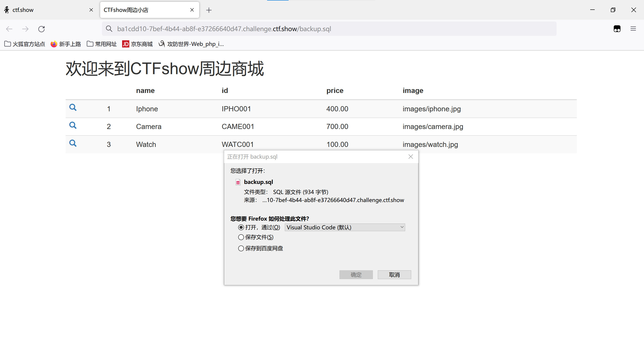644x340 pixels.
Task: Click the 400.00 price cell
Action: pos(337,109)
